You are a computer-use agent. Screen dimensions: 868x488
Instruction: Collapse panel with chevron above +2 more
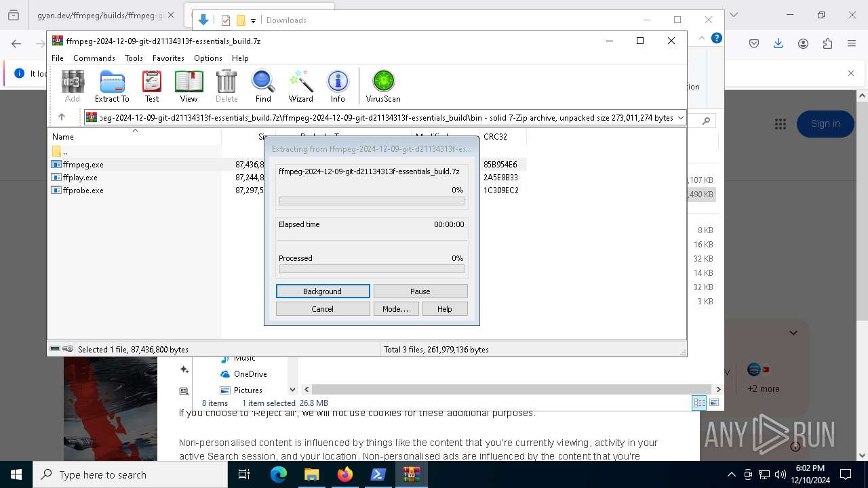tap(793, 333)
